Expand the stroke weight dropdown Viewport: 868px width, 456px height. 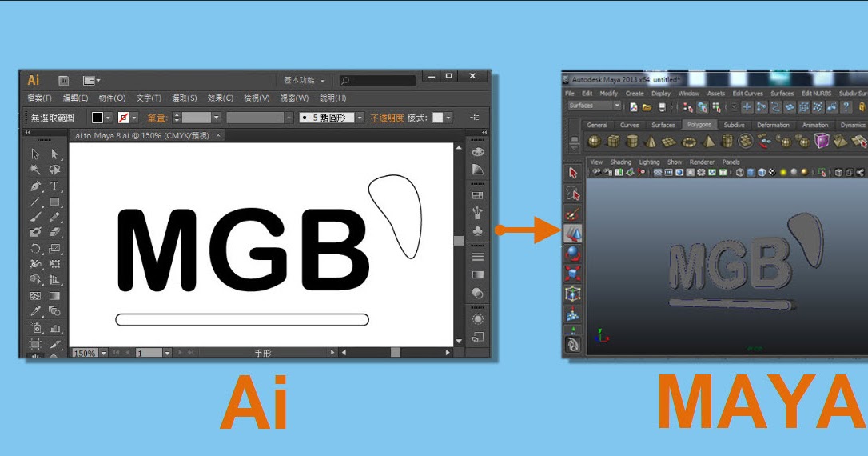217,118
